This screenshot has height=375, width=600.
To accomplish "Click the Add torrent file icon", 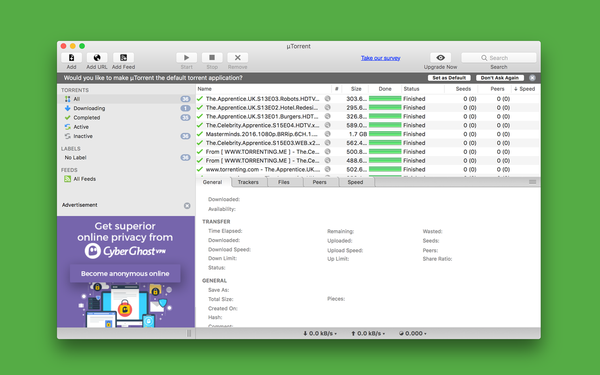I will click(72, 57).
